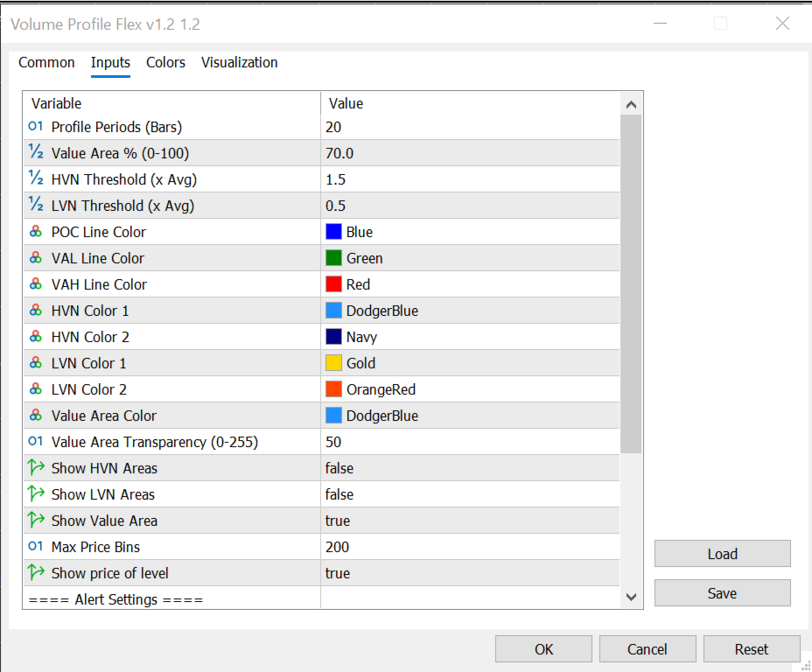This screenshot has height=672, width=812.
Task: Click the color icon beside LVN Color 1
Action: click(36, 362)
